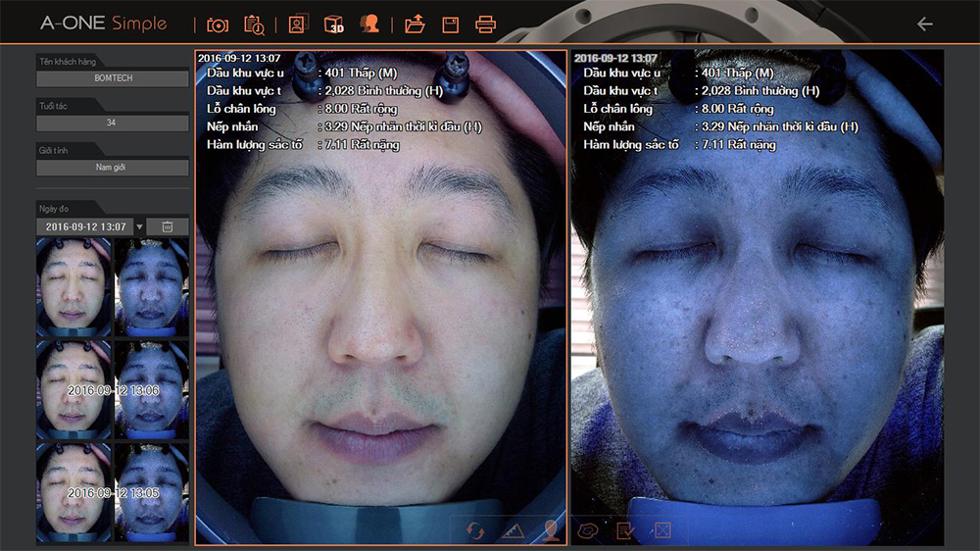Open the clipboard report icon
Viewport: 980px width, 551px height.
click(254, 25)
